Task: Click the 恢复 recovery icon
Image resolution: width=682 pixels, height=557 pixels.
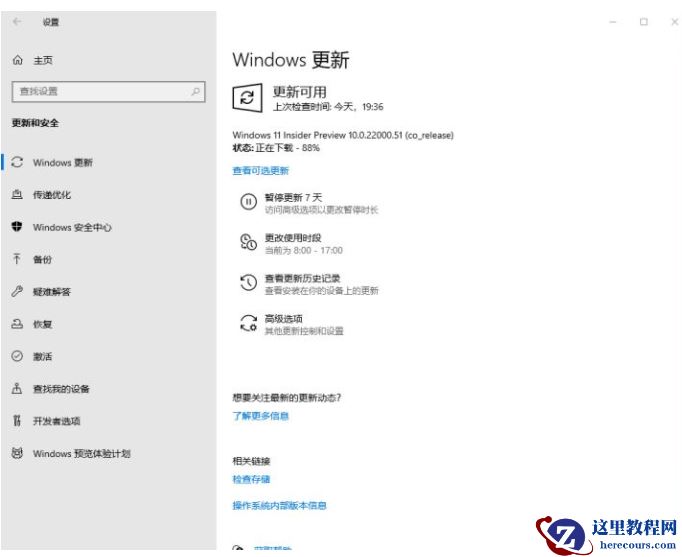Action: tap(17, 324)
